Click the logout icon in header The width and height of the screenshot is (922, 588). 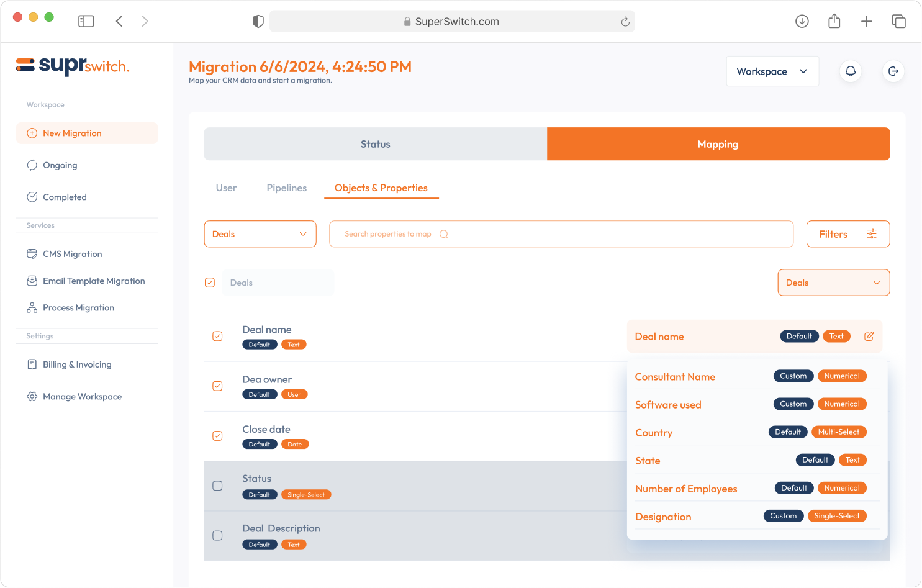click(x=893, y=71)
